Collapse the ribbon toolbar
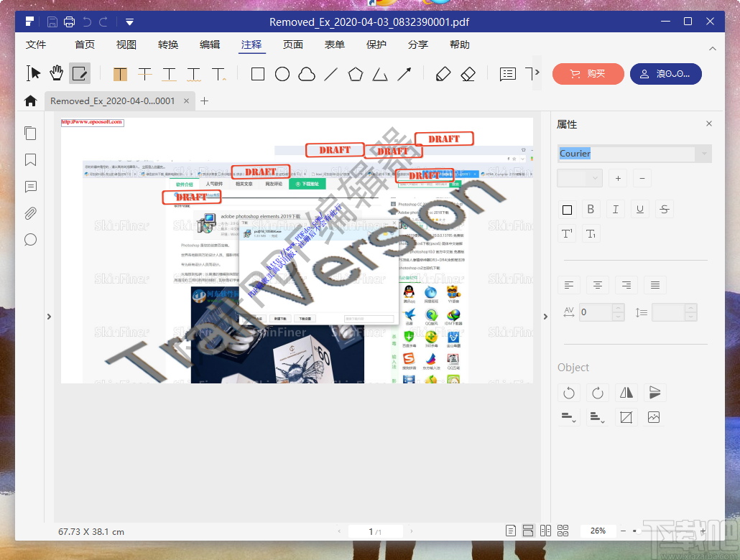The height and width of the screenshot is (560, 740). tap(713, 48)
